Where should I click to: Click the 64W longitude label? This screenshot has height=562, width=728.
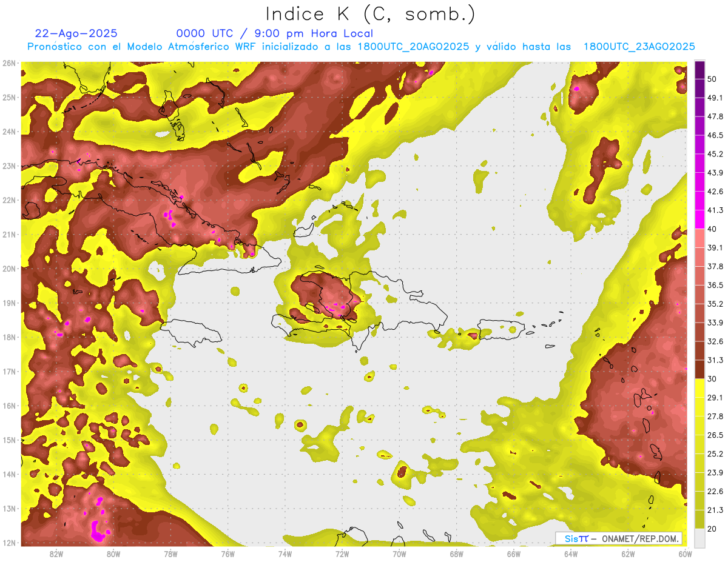pos(571,554)
